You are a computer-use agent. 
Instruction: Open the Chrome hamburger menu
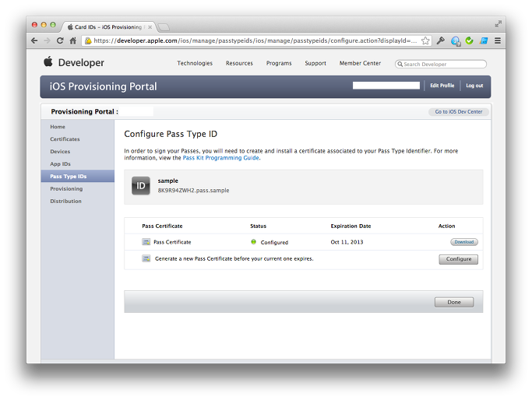click(498, 40)
